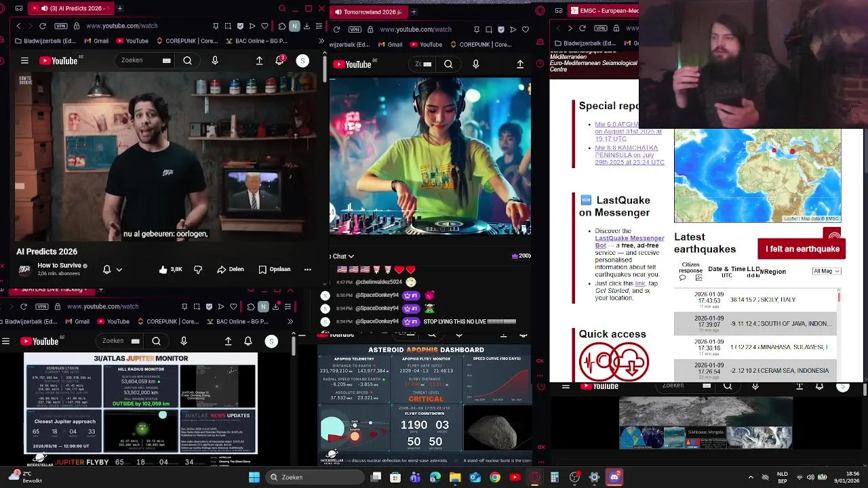Open Discord from the taskbar
Screen dimensions: 868x488
point(614,477)
